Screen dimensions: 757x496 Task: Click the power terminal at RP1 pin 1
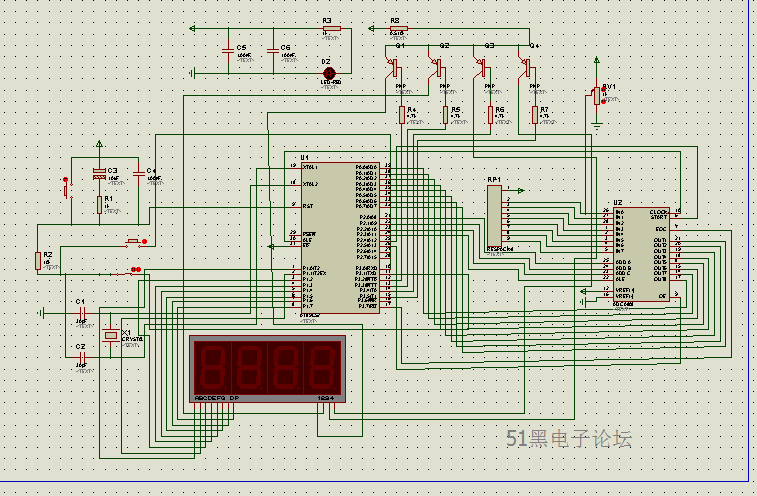tap(521, 191)
